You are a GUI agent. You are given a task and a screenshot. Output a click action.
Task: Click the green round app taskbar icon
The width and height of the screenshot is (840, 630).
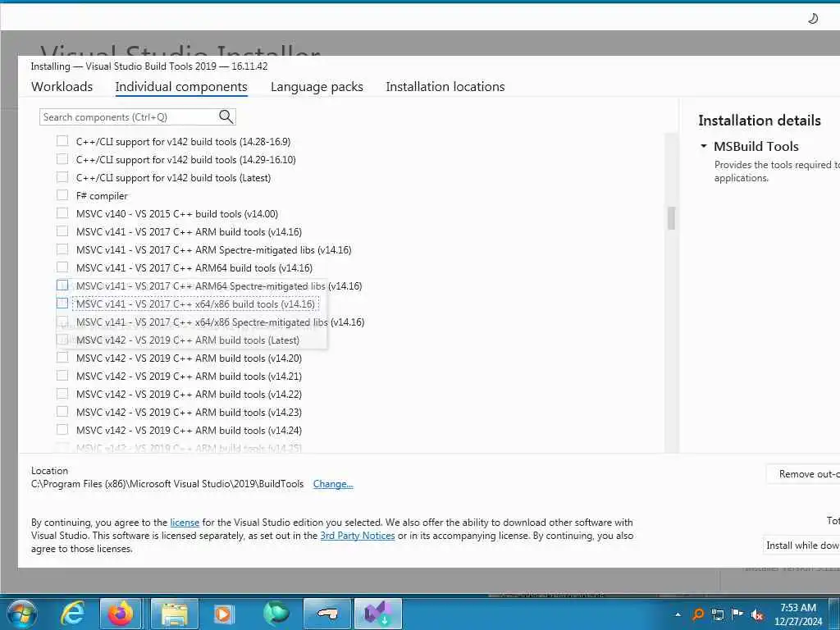tap(276, 614)
